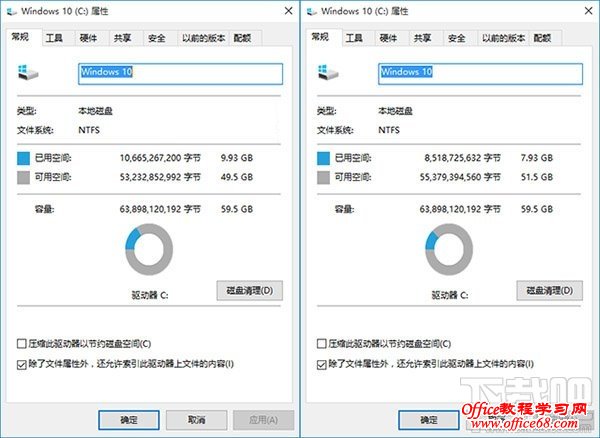The width and height of the screenshot is (600, 438).
Task: Click the donut usage chart in left dialog
Action: [149, 249]
